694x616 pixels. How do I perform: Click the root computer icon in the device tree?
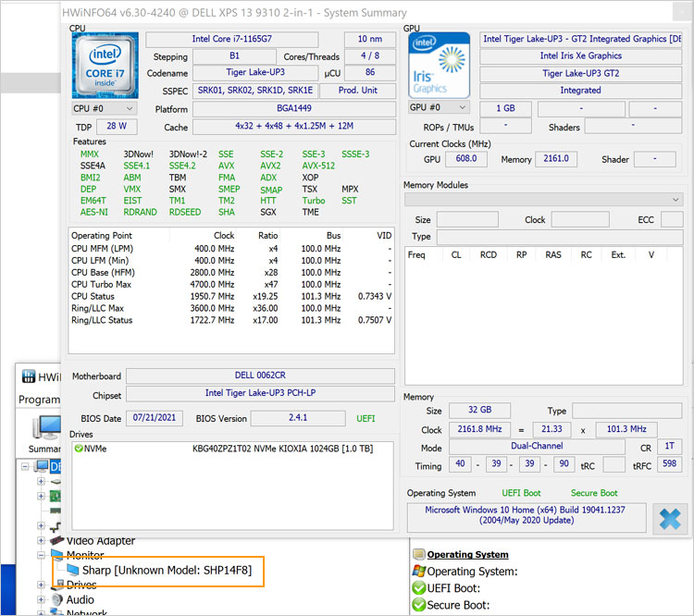pyautogui.click(x=42, y=466)
